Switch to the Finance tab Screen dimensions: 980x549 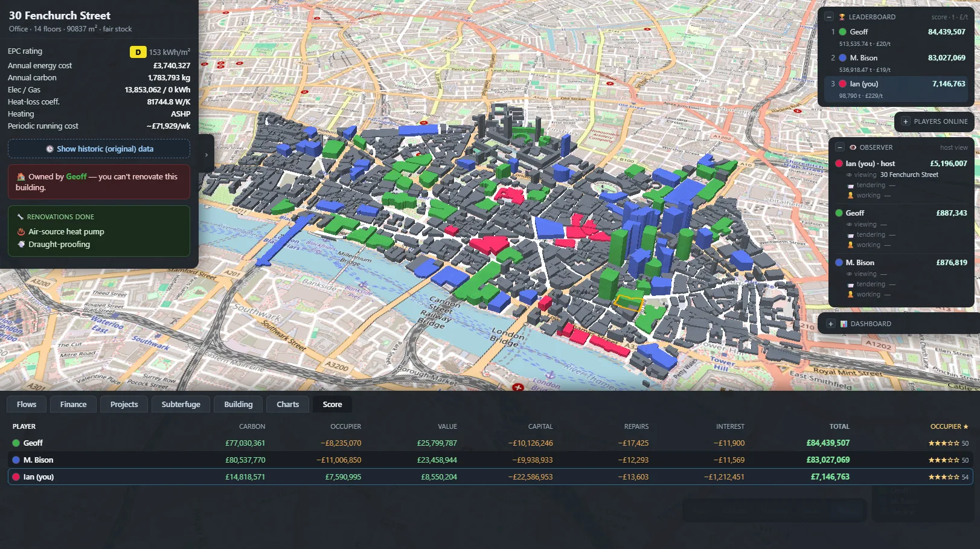coord(73,405)
